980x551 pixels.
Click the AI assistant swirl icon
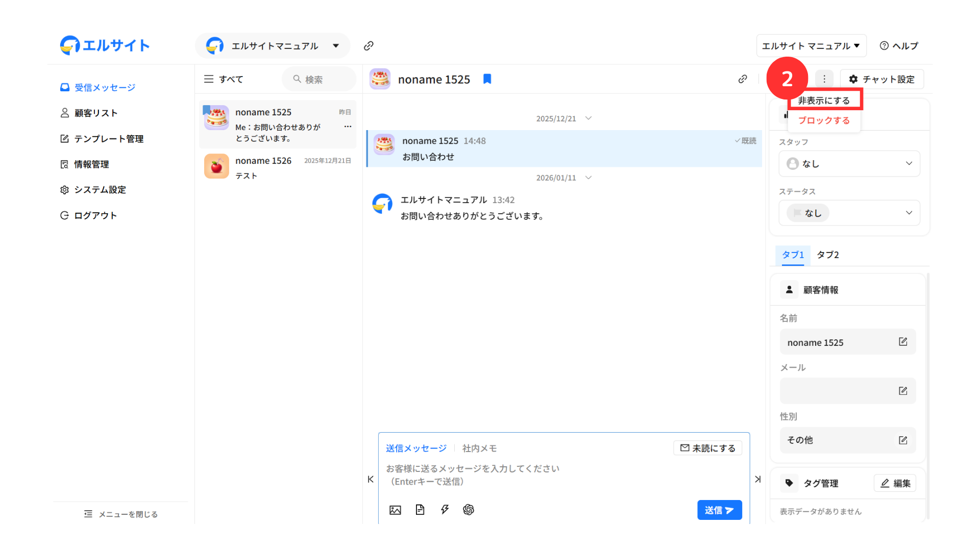[x=469, y=510]
